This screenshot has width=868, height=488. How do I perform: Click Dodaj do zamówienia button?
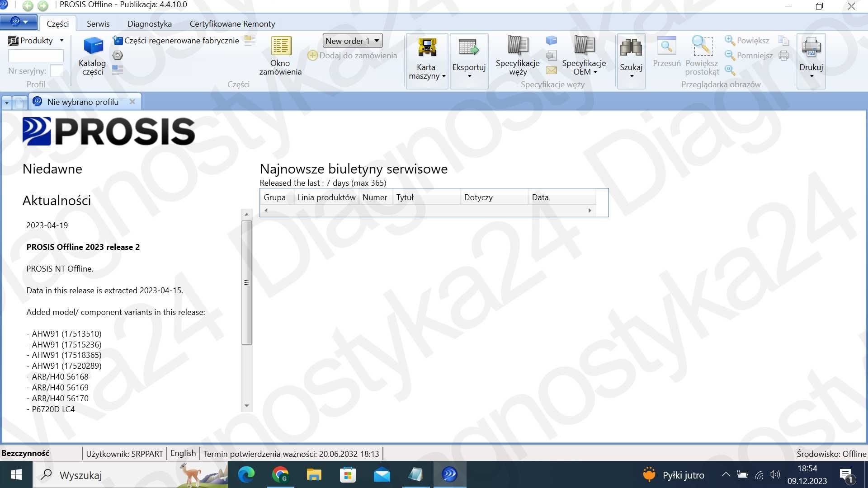click(x=353, y=55)
